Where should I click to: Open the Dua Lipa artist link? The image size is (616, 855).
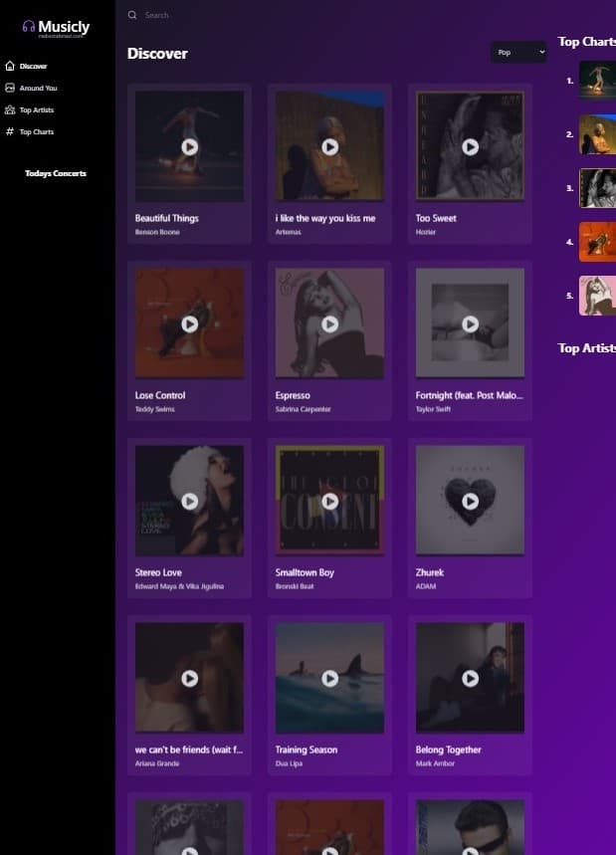click(x=289, y=764)
